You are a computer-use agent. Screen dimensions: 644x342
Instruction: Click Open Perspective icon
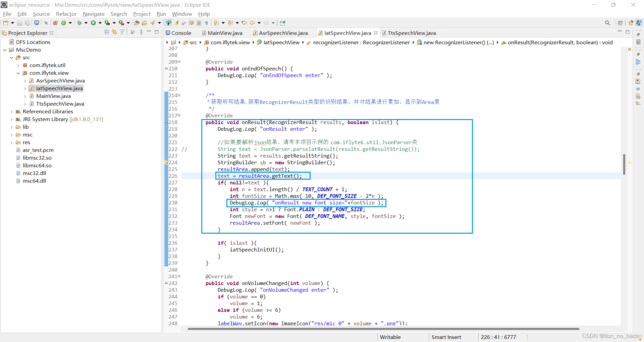(x=621, y=23)
